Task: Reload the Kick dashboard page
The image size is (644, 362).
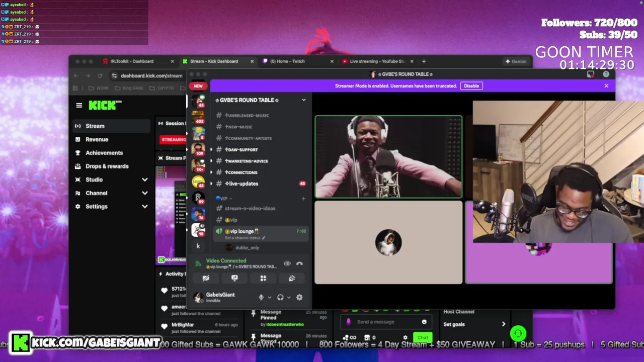Action: pos(100,75)
